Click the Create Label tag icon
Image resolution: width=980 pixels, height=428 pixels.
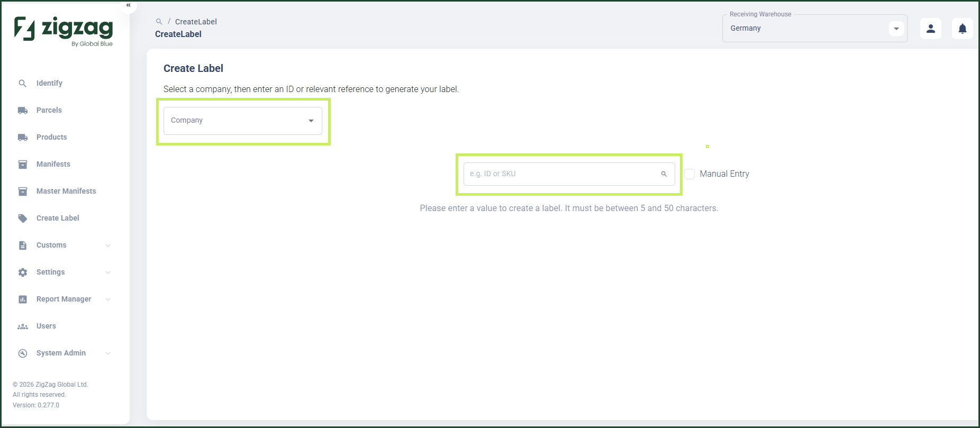pos(23,218)
